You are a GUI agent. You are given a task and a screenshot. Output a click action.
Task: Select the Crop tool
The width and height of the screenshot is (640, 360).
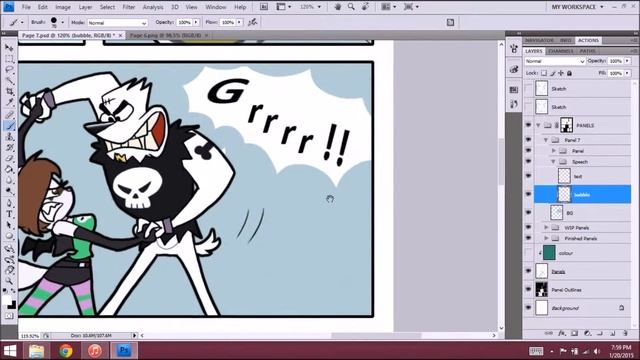tap(9, 92)
